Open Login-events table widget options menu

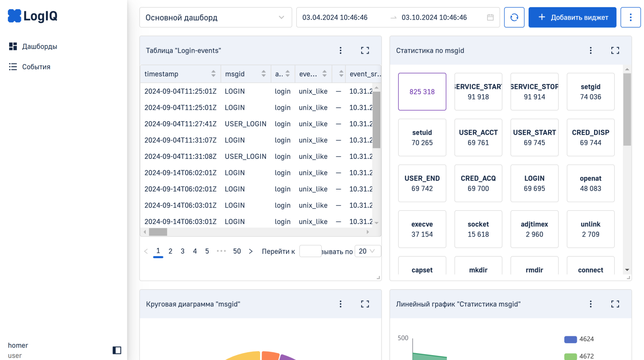(x=341, y=50)
